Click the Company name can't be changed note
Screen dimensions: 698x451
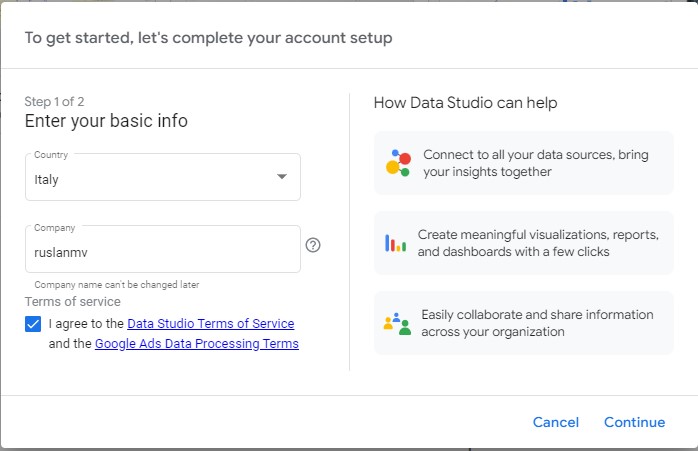point(117,284)
